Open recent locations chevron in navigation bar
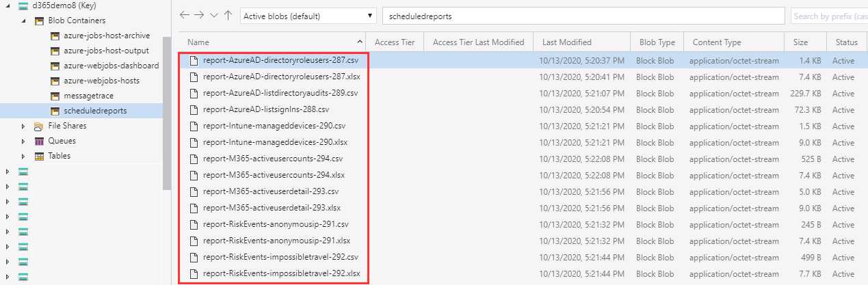868x285 pixels. coord(214,15)
